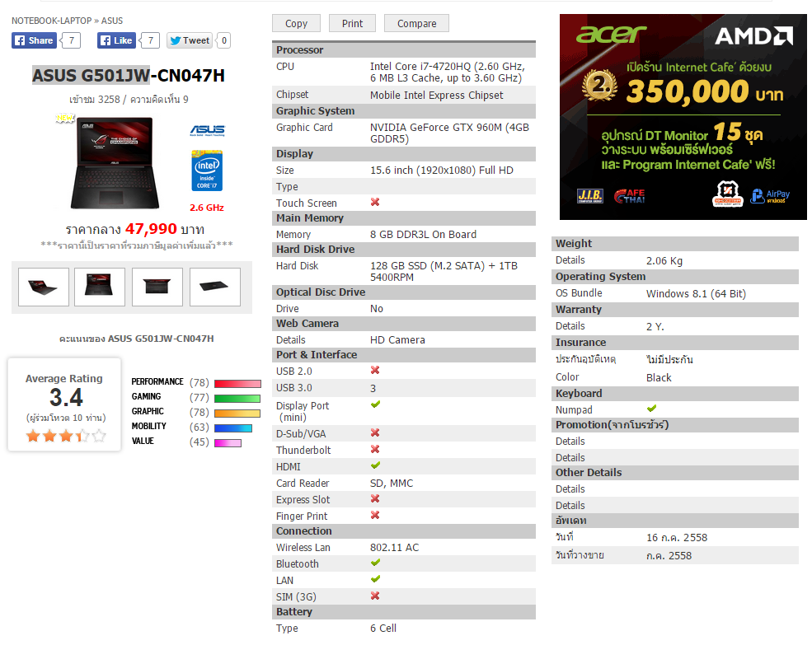
Task: Click the red PERFORMANCE rating bar
Action: coord(237,384)
